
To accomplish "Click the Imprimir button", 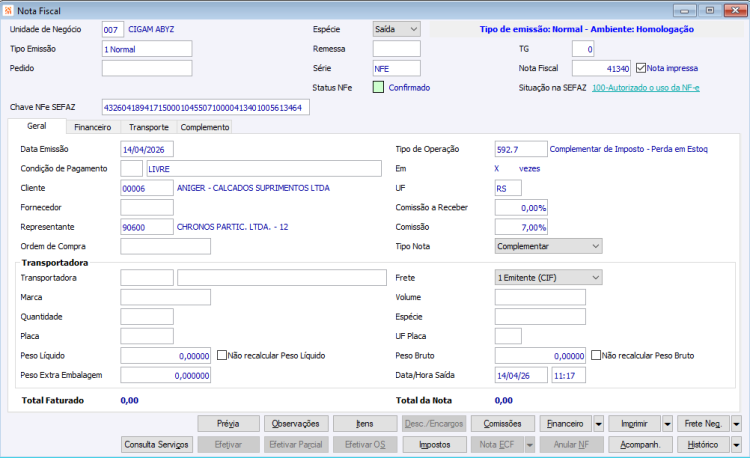I will click(x=634, y=424).
